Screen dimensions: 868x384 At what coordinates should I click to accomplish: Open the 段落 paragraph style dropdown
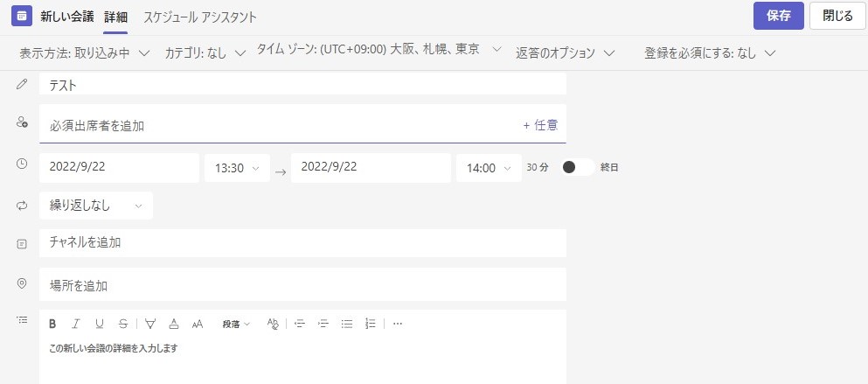(236, 325)
